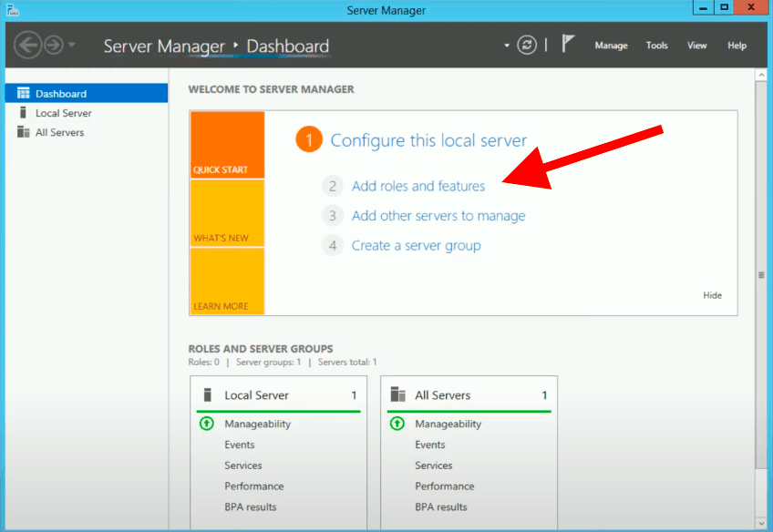
Task: Click the scrollbar up arrow
Action: coord(761,75)
